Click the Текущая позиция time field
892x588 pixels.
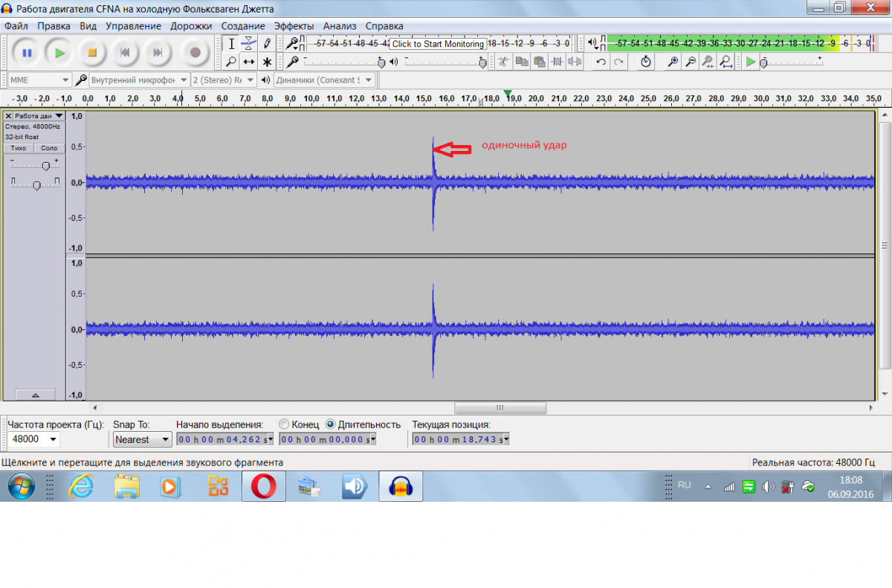tap(462, 439)
